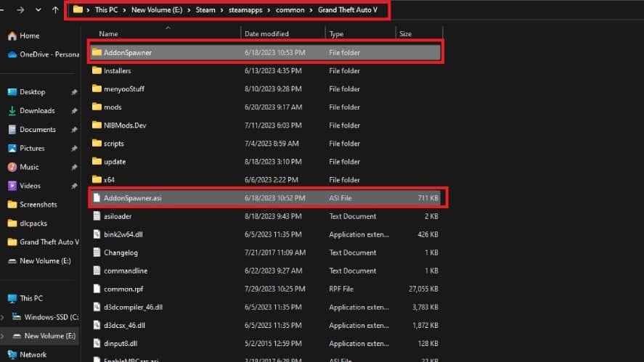Viewport: 644px width, 362px height.
Task: Click the pin icon beside Videos
Action: [74, 186]
